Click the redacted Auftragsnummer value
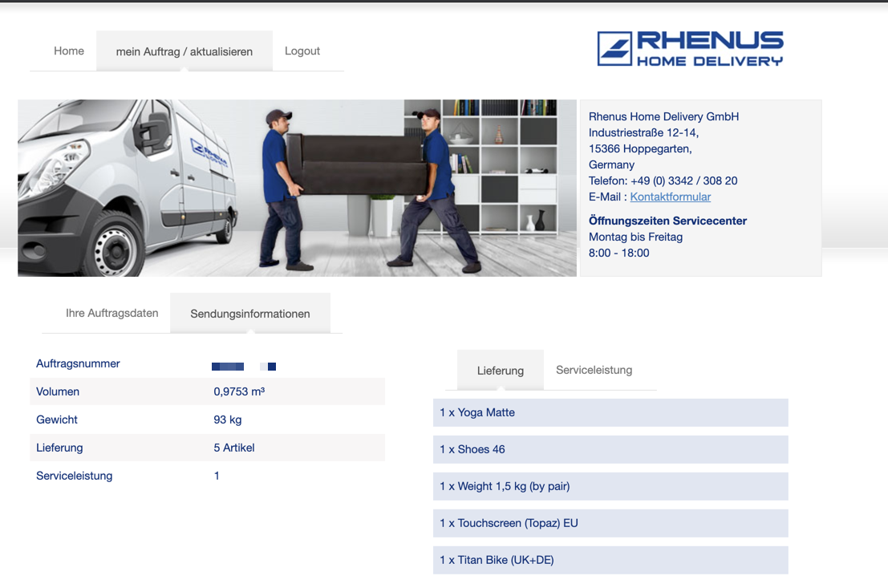 243,367
